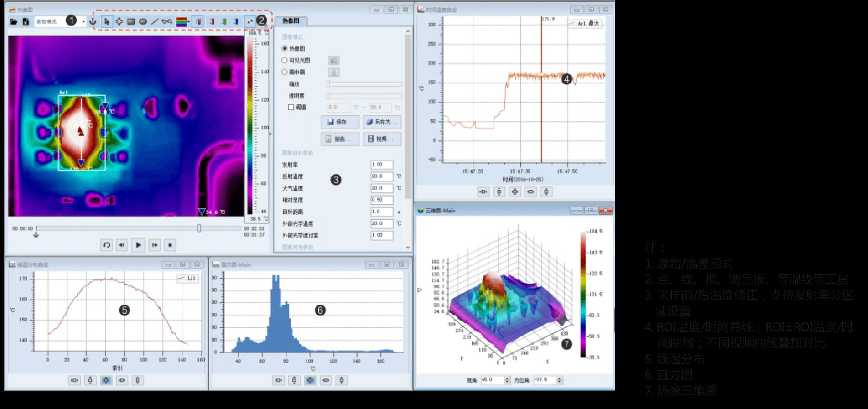
Task: Select the 可见光图 radio option
Action: coord(284,60)
